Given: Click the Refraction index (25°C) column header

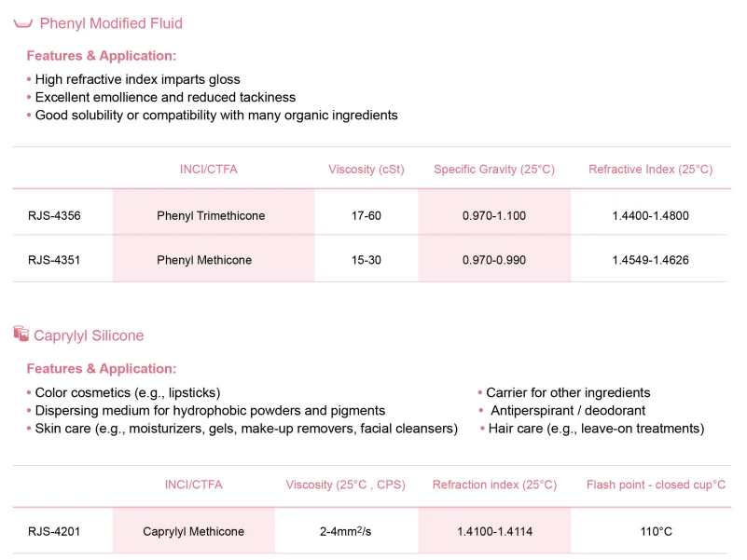Looking at the screenshot, I should click(x=494, y=485).
